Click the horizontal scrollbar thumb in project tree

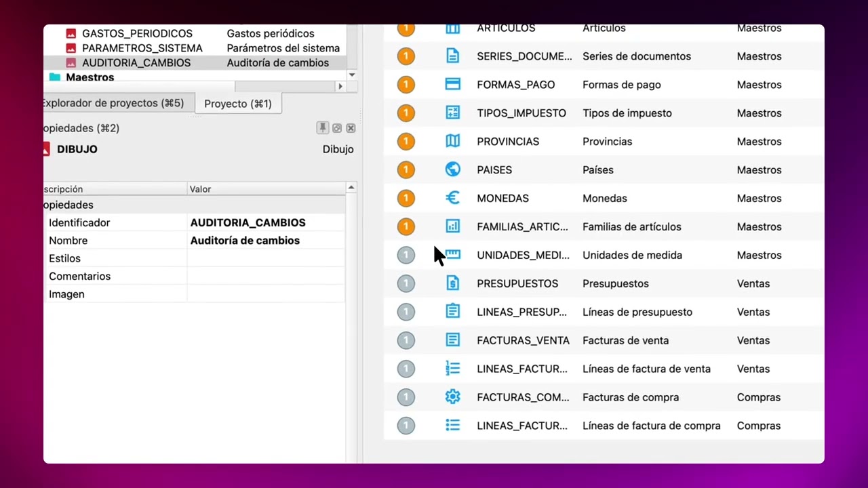click(x=139, y=87)
